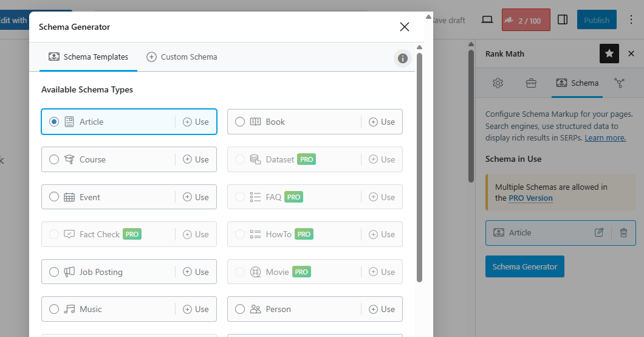Select the Event schema radio button

pos(54,197)
